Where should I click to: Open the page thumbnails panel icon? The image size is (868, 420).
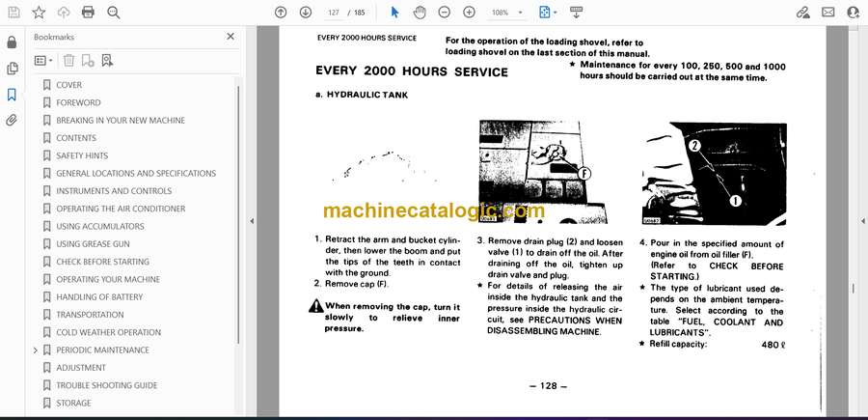point(12,69)
